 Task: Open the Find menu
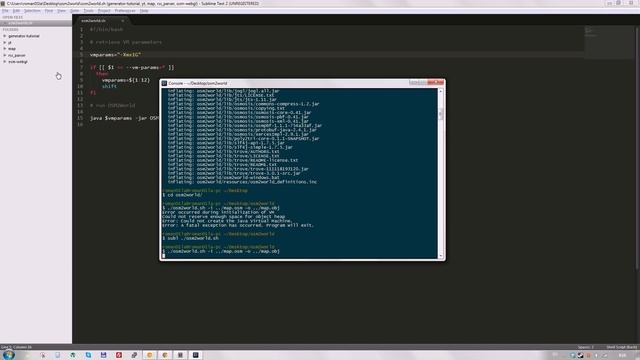49,11
